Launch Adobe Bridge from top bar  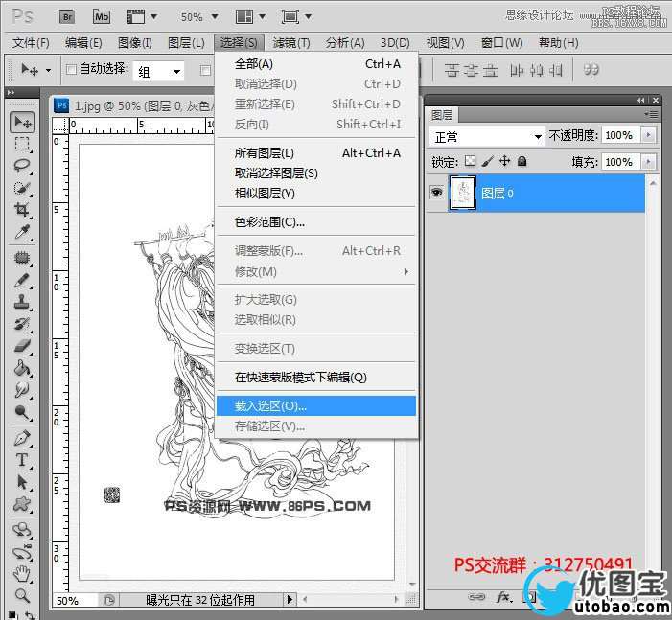tap(67, 16)
